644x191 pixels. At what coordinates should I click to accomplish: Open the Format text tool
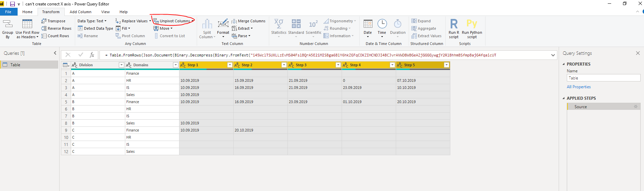coord(223,29)
